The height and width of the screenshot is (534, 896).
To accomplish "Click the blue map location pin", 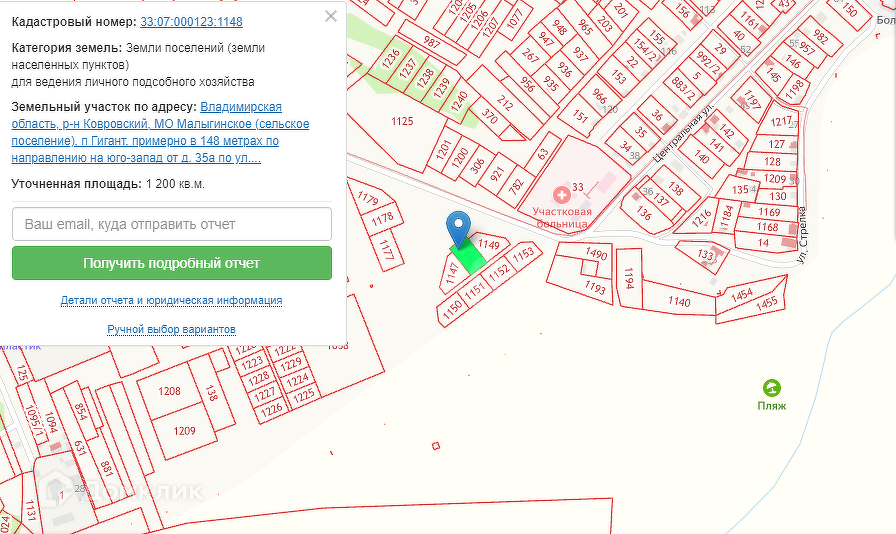I will [458, 229].
